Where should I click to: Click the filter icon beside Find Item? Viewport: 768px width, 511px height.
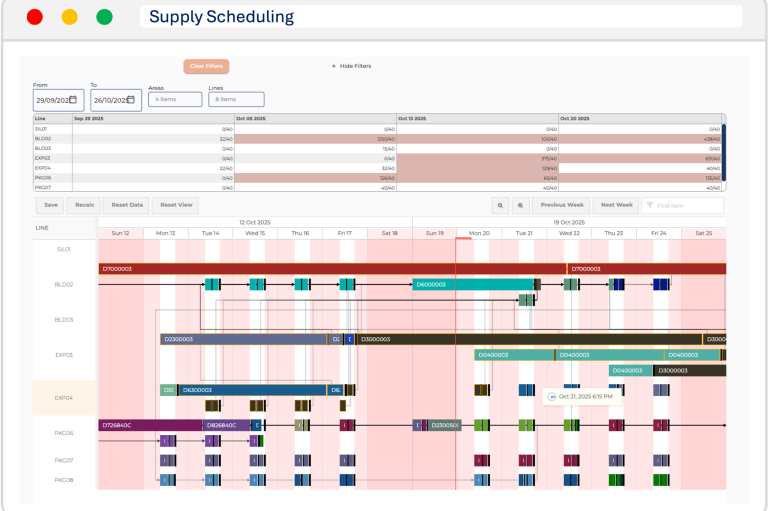pos(650,205)
